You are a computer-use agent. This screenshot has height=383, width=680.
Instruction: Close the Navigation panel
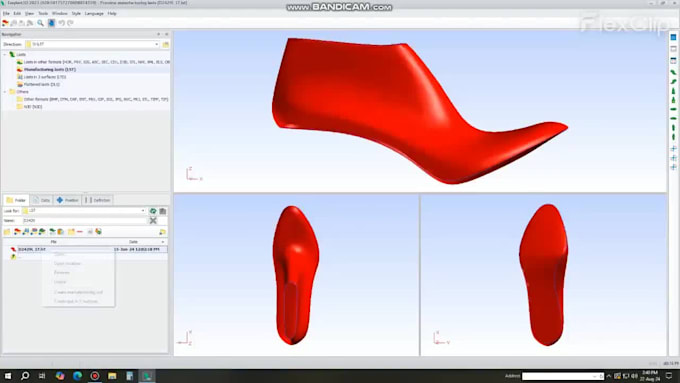167,34
